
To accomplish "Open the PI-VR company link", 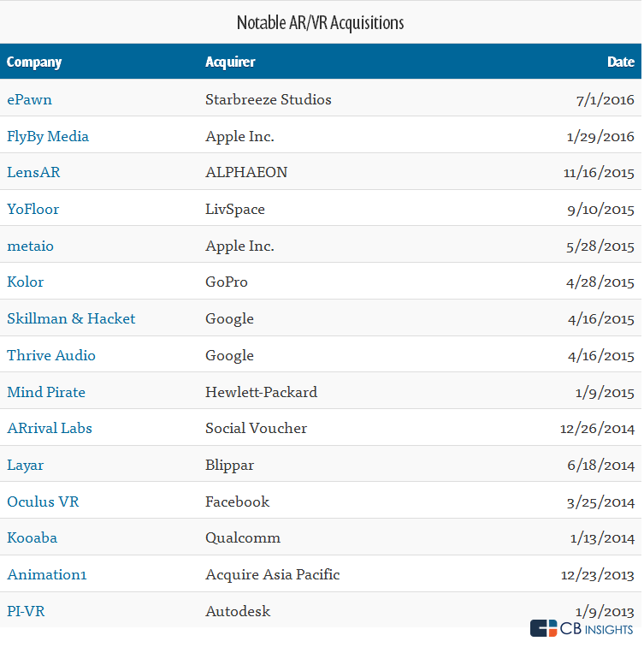I will [26, 611].
